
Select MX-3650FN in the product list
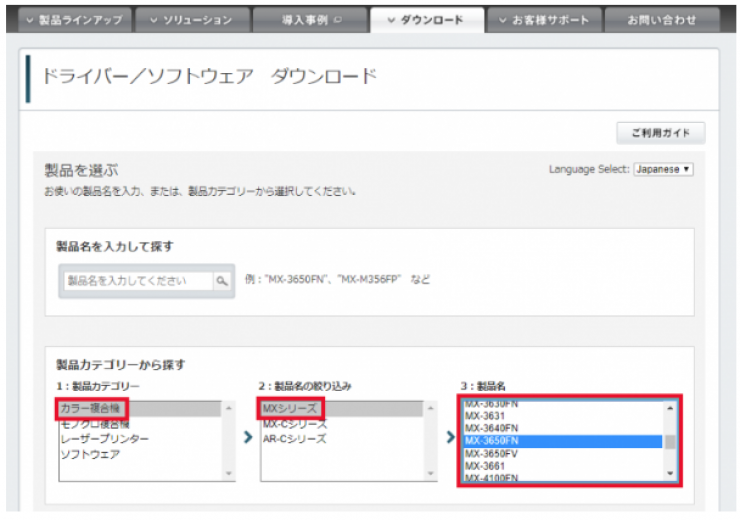click(x=563, y=441)
